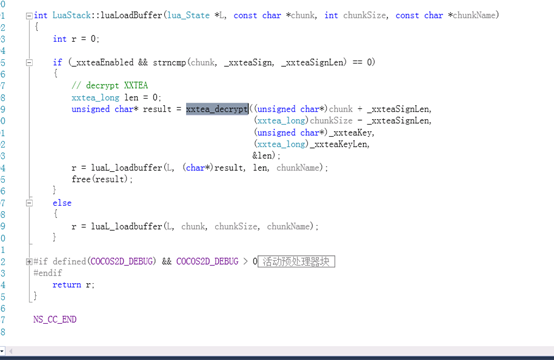Click the strncmp call in the if condition
This screenshot has height=360, width=554.
coord(169,63)
